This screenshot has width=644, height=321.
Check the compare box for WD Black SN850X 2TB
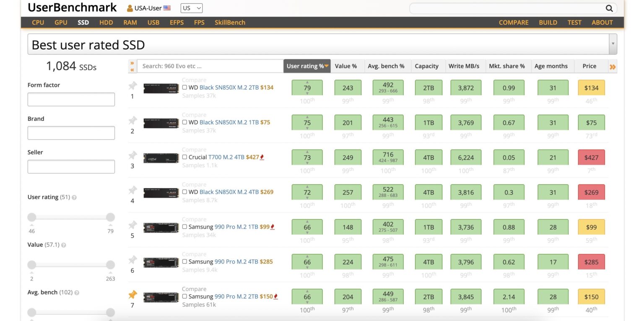point(184,88)
